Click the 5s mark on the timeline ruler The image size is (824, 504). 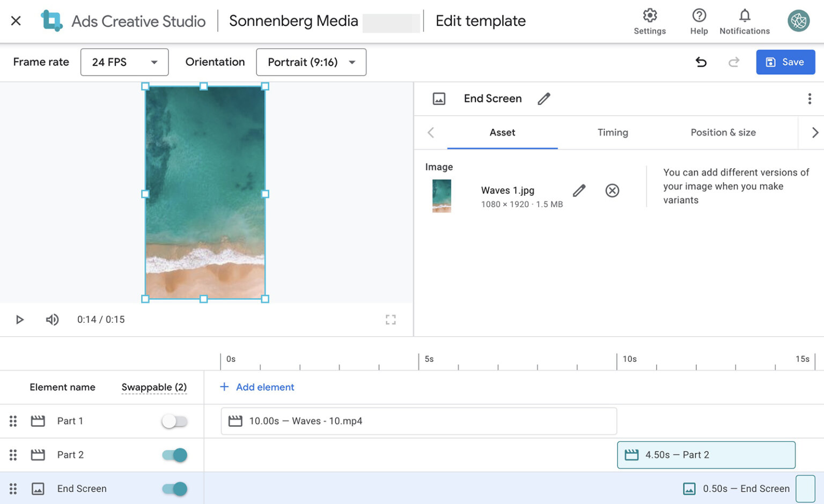click(429, 359)
